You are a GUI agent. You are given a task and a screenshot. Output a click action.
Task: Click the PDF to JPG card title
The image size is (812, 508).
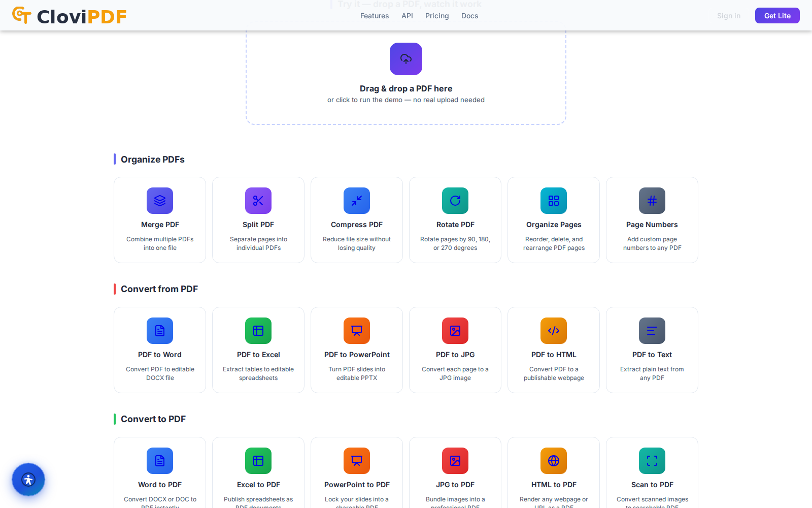pos(455,355)
